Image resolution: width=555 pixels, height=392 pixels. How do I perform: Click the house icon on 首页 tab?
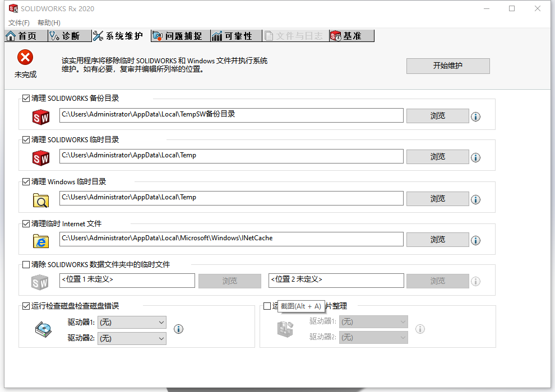click(11, 36)
